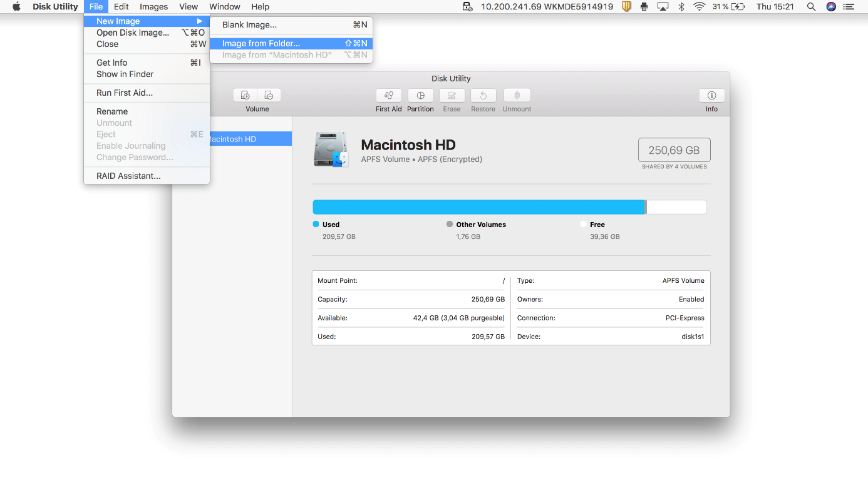The width and height of the screenshot is (868, 478).
Task: Click the printer icon in menu bar
Action: 644,7
